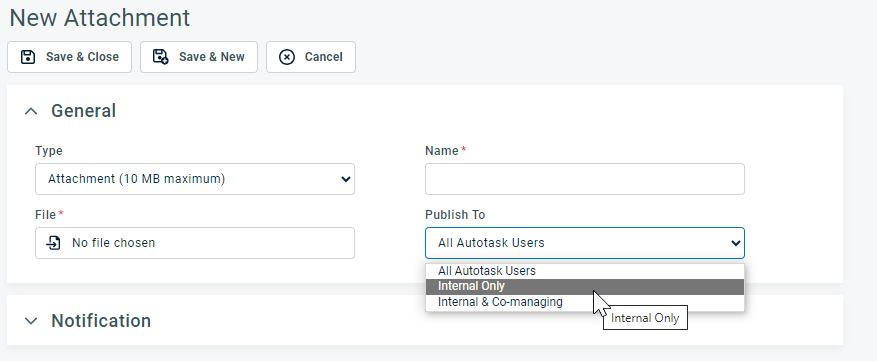Click the No file chosen file field
The image size is (877, 361).
[x=195, y=243]
